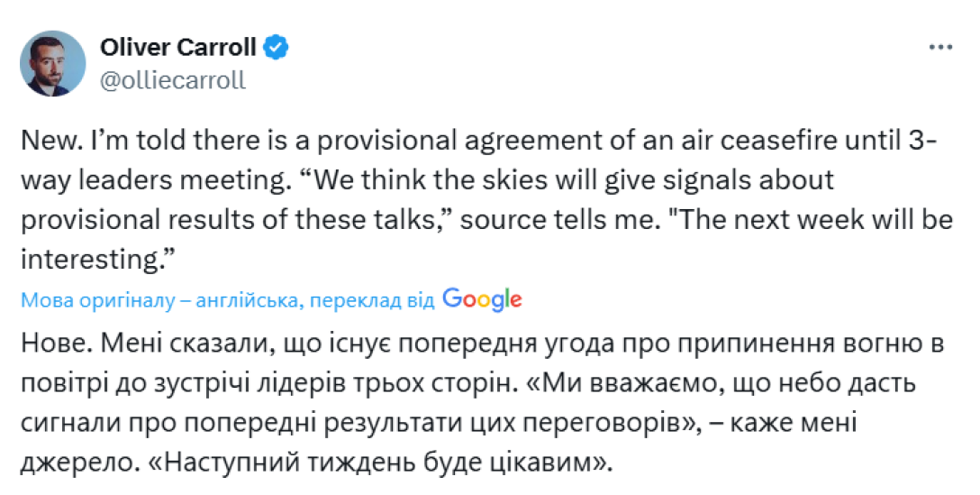This screenshot has height=495, width=980.
Task: Open the three-dot More options menu
Action: [x=940, y=48]
